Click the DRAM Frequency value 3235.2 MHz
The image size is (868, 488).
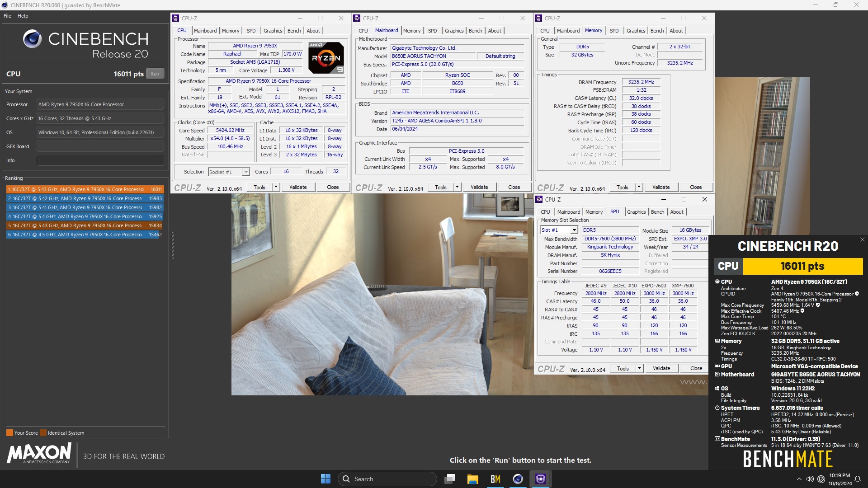(641, 82)
